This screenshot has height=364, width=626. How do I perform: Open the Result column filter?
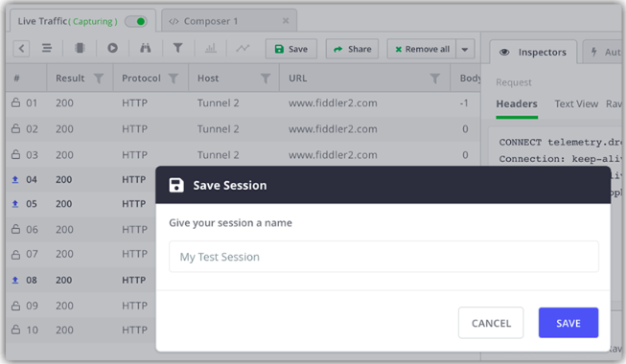pyautogui.click(x=99, y=79)
